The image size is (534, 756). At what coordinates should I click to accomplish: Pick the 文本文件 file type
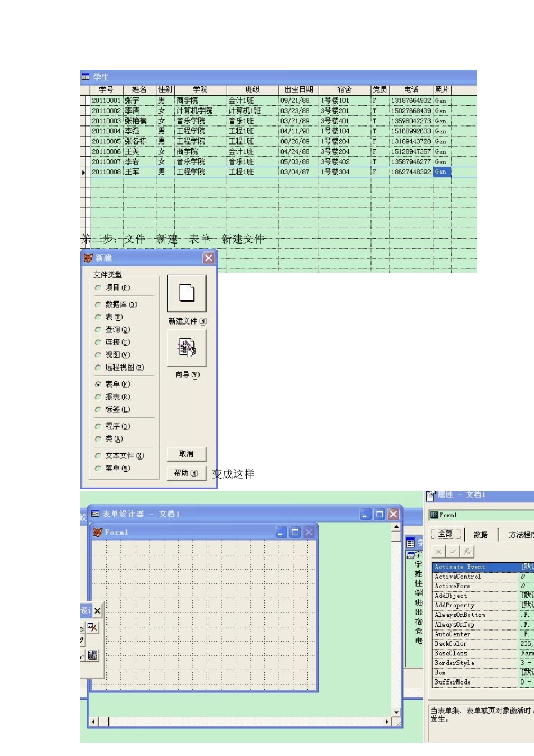pyautogui.click(x=98, y=456)
